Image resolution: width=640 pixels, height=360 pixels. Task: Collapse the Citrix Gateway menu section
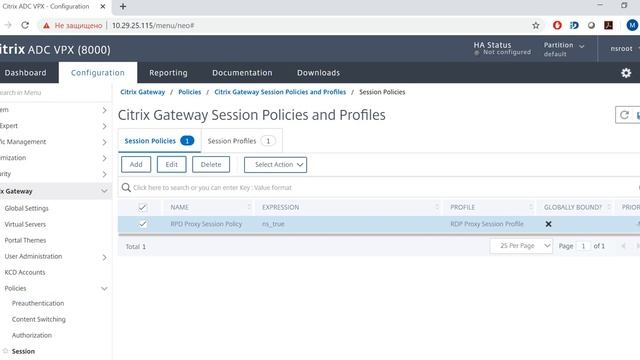click(x=104, y=191)
